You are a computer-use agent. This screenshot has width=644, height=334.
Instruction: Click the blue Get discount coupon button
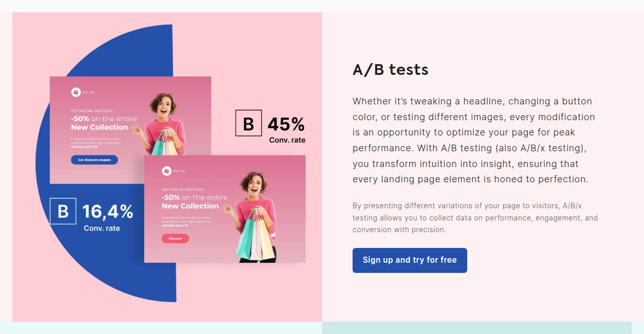pyautogui.click(x=94, y=160)
